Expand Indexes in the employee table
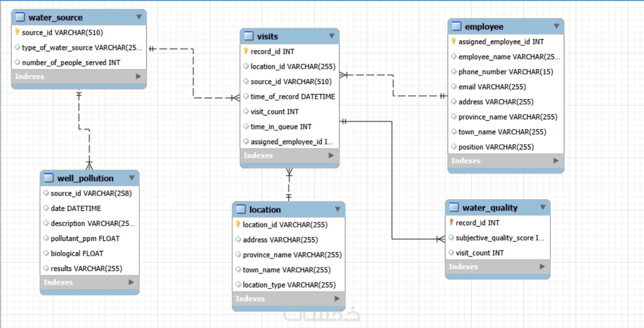This screenshot has height=328, width=644. point(556,161)
